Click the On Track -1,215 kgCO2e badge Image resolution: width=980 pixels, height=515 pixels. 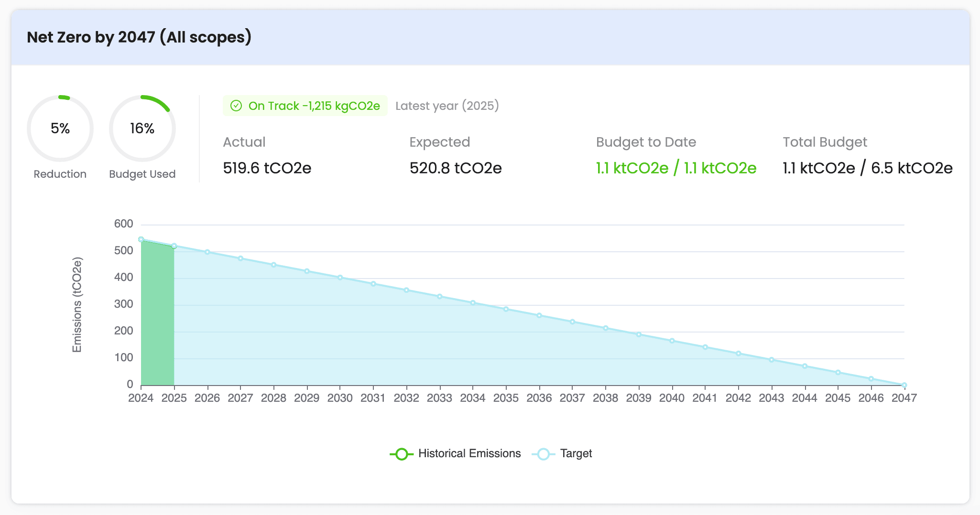pos(305,106)
